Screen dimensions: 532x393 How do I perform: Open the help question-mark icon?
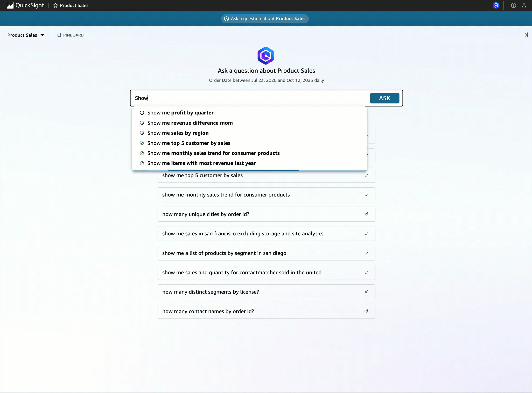(513, 5)
